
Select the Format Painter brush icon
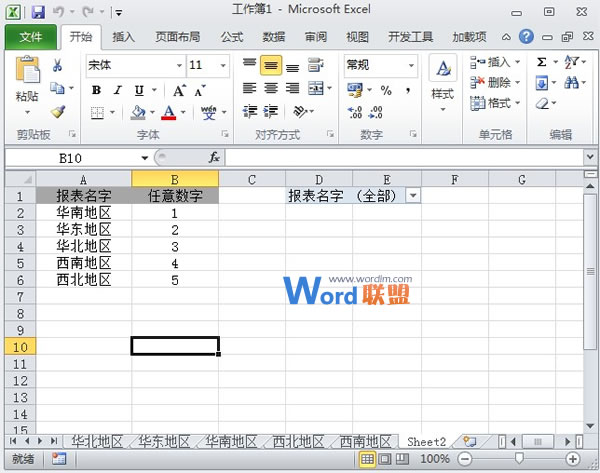(58, 112)
